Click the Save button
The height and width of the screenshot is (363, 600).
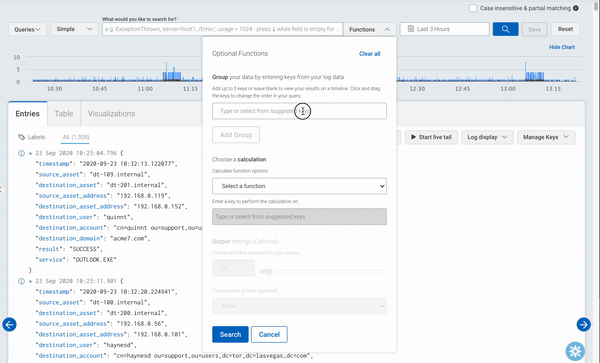click(x=535, y=29)
